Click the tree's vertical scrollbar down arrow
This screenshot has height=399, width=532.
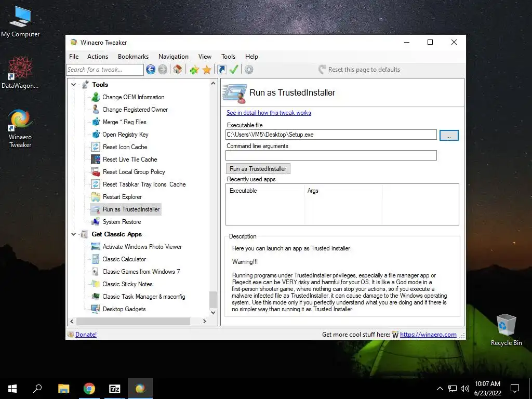pyautogui.click(x=213, y=312)
